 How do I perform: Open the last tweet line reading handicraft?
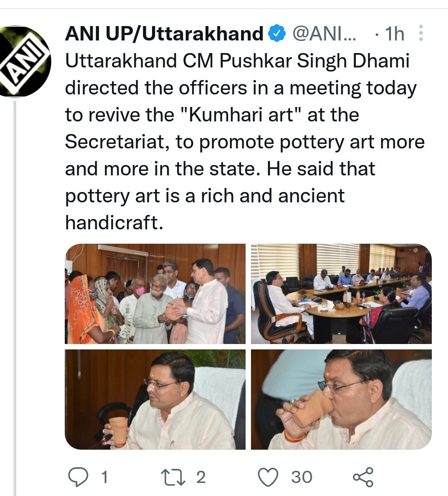click(114, 223)
